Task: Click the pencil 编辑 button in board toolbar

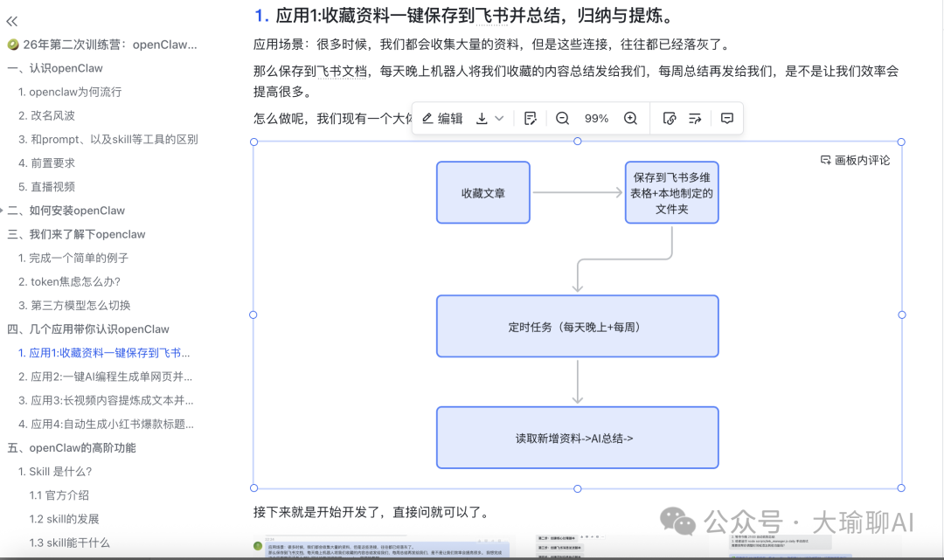Action: pos(442,119)
